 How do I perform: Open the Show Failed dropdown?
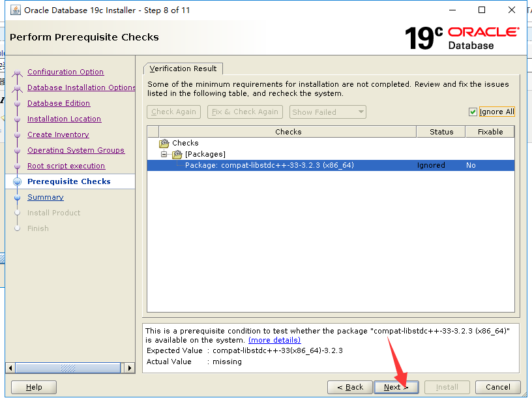coord(327,112)
